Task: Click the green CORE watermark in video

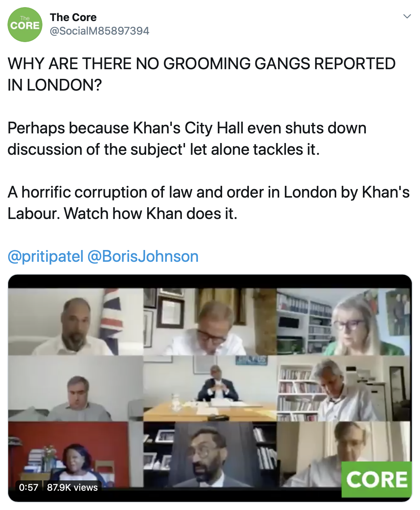Action: pos(377,479)
